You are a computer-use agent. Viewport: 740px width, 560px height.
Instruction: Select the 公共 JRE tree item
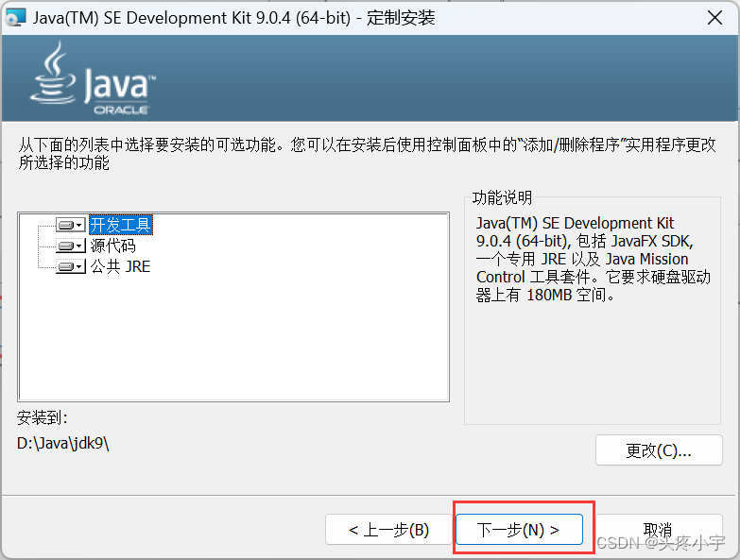click(120, 266)
